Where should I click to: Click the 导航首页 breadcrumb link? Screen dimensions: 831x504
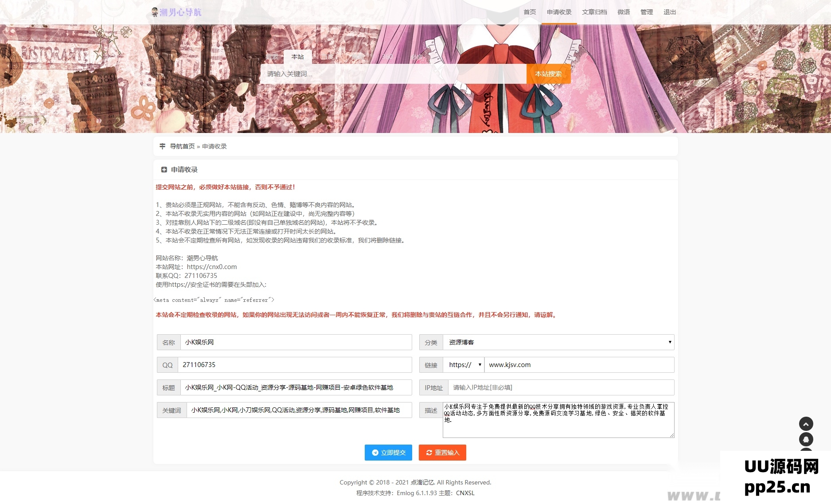pyautogui.click(x=181, y=146)
